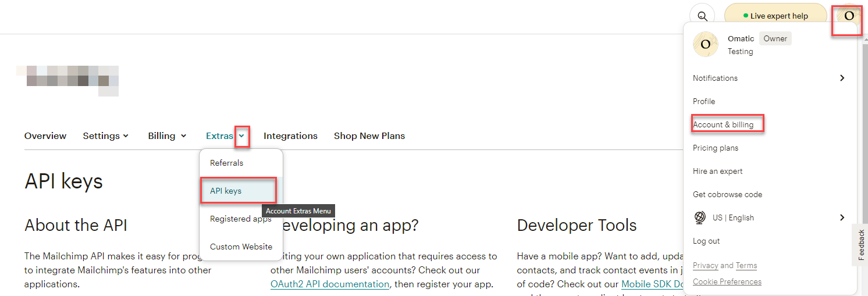Viewport: 868px width, 296px height.
Task: Open the Terms link
Action: [746, 265]
